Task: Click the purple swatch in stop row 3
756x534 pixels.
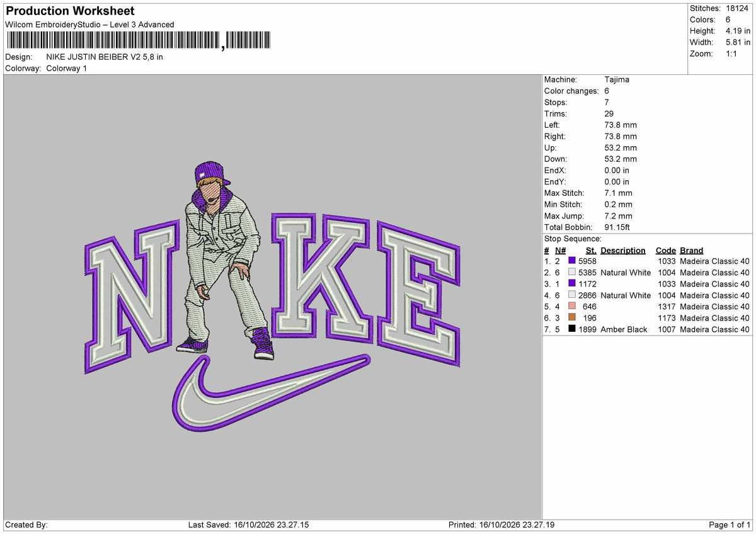Action: click(572, 283)
